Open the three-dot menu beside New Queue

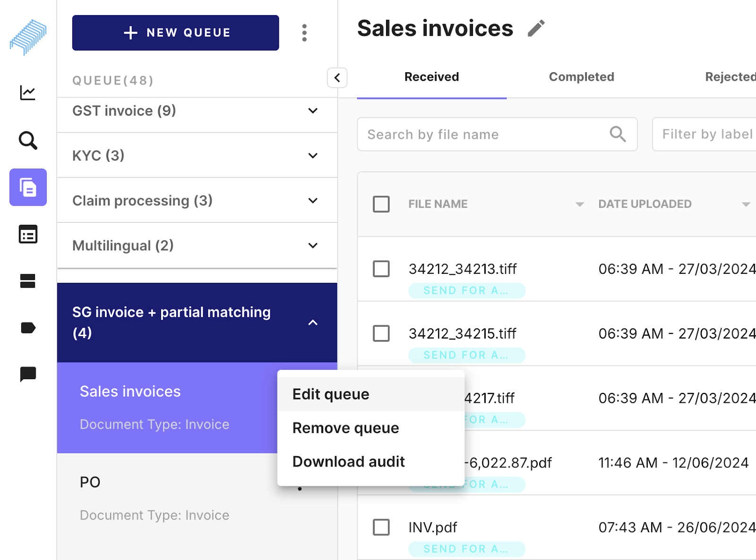(x=304, y=33)
